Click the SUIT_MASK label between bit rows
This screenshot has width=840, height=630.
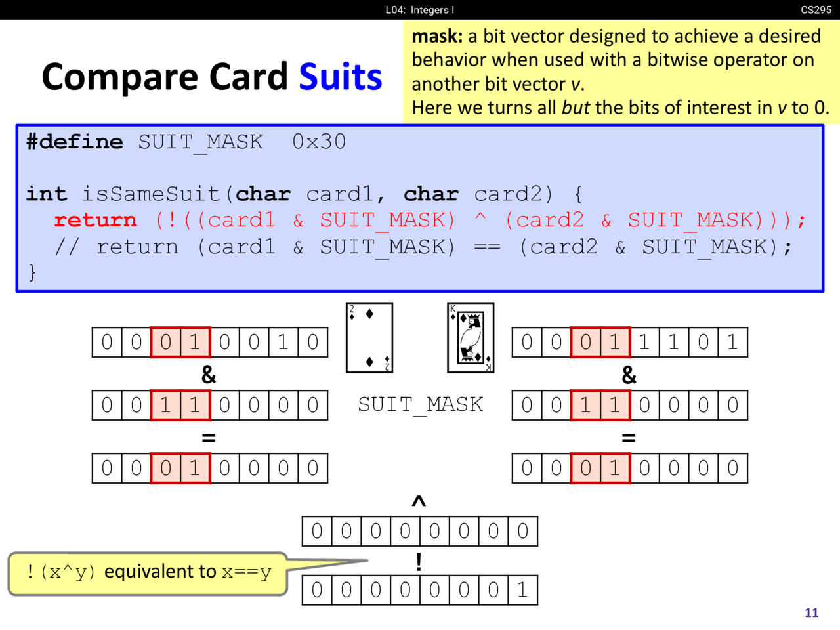(420, 405)
